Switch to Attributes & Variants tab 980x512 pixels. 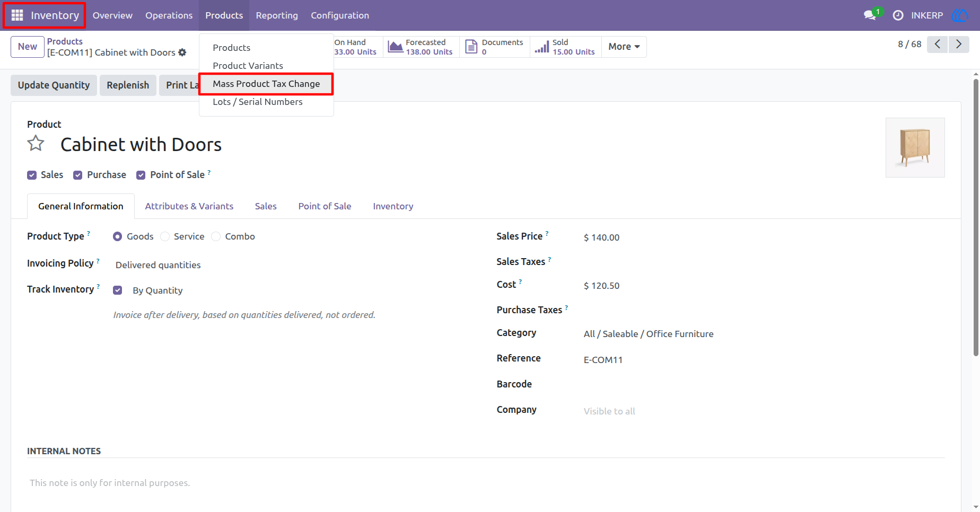point(189,206)
